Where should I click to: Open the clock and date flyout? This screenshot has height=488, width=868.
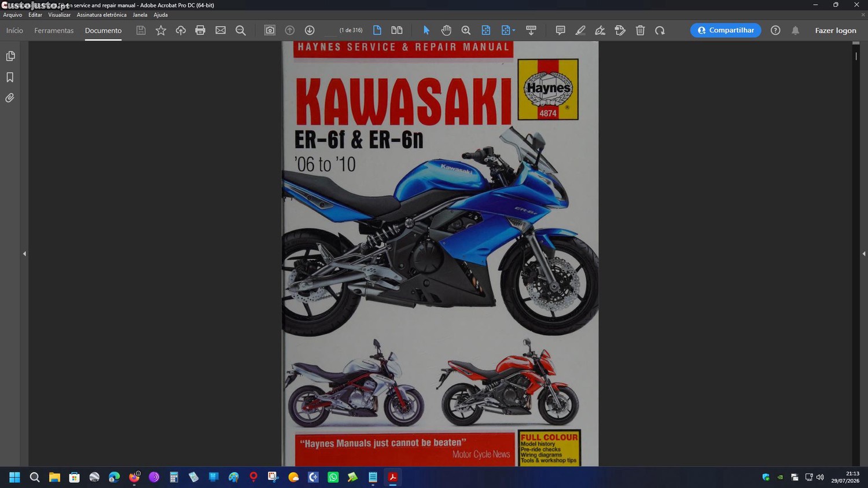tap(845, 477)
